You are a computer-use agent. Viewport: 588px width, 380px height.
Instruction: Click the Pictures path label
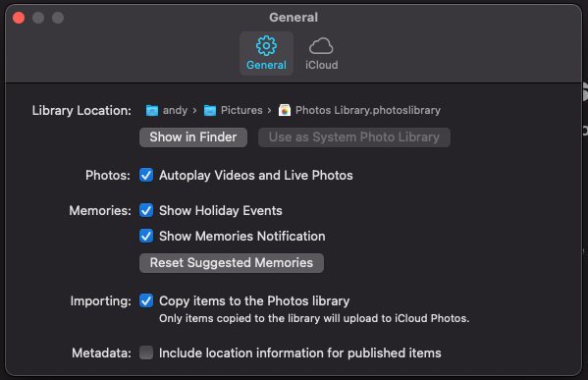click(241, 110)
